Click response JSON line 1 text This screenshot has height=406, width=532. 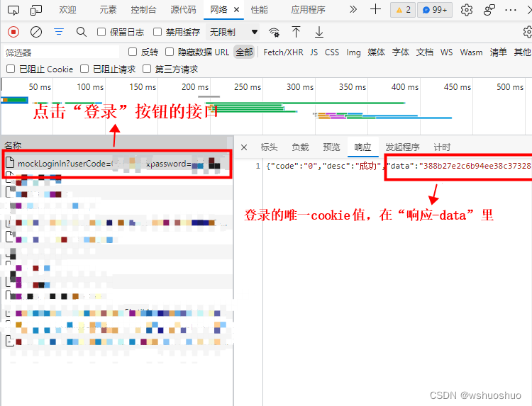click(x=399, y=166)
